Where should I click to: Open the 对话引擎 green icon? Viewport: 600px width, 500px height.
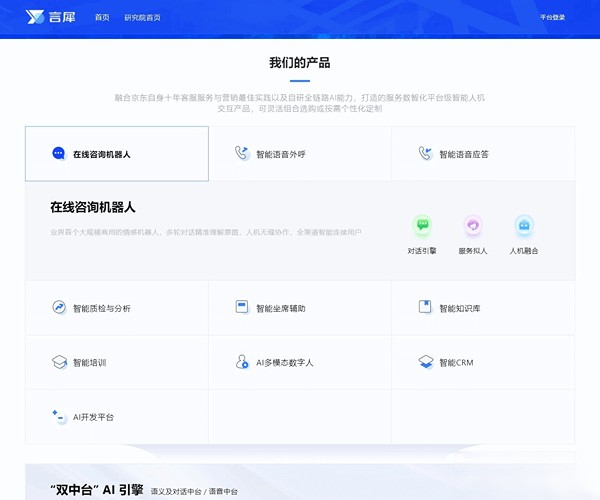[x=422, y=226]
